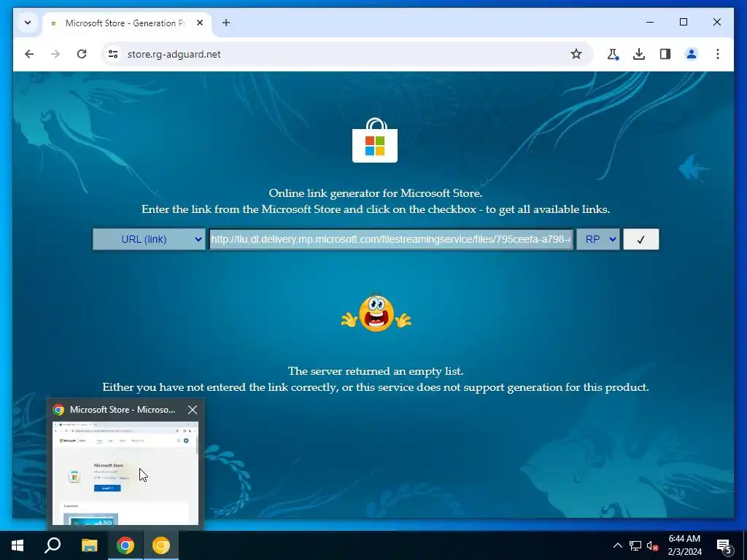This screenshot has height=560, width=747.
Task: Open the tab search dropdown arrow
Action: coord(28,23)
